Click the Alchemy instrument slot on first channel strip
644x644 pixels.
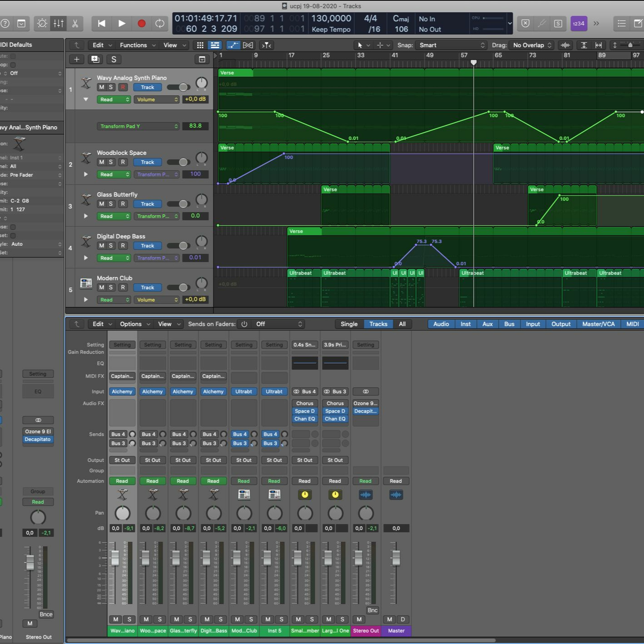point(122,391)
